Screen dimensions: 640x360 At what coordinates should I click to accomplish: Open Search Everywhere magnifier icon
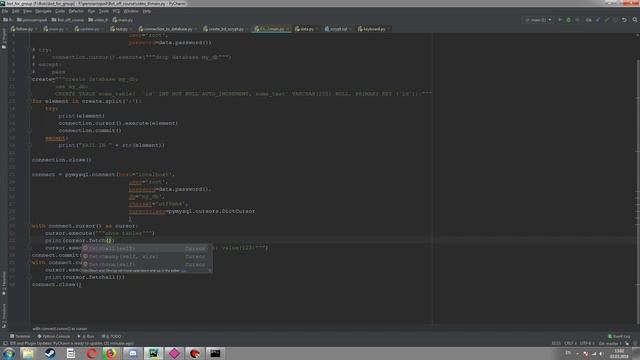635,20
